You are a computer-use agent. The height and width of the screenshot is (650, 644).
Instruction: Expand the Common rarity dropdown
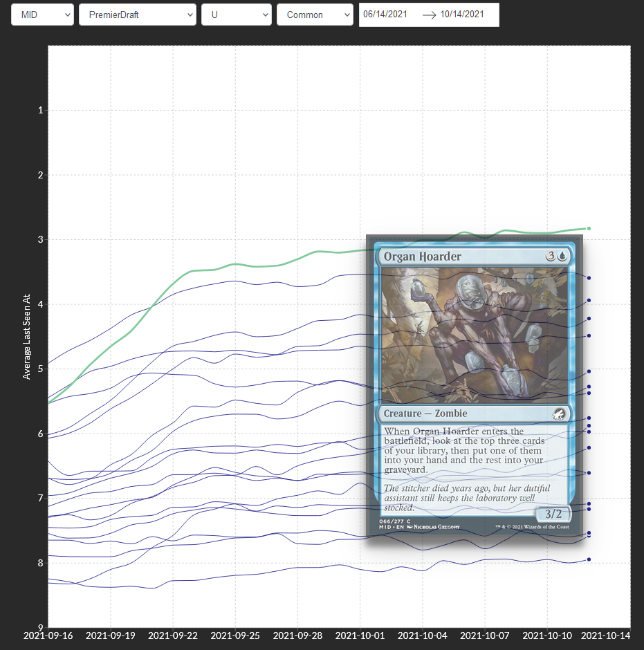tap(315, 15)
